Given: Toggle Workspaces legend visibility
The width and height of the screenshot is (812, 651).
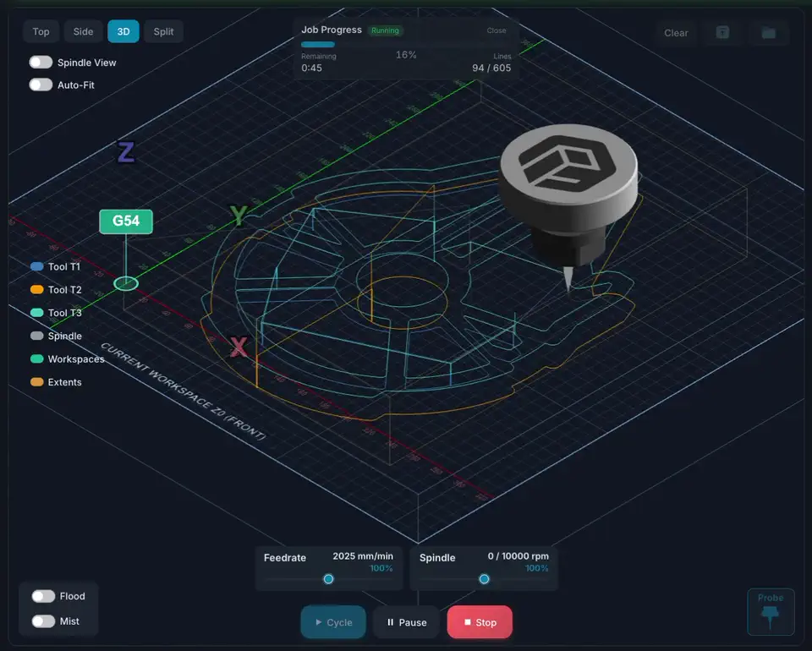Looking at the screenshot, I should (x=68, y=358).
